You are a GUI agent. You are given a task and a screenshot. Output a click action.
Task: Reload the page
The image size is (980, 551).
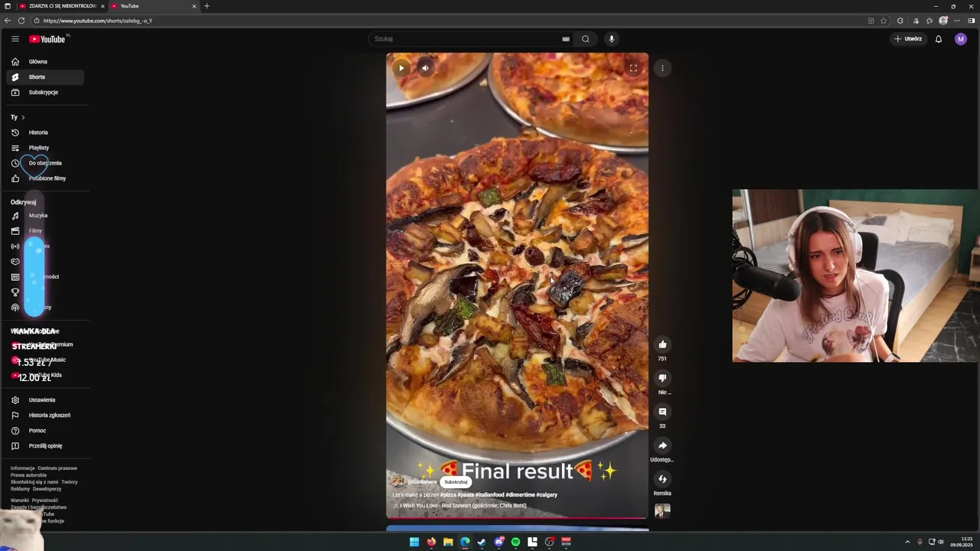pos(21,21)
